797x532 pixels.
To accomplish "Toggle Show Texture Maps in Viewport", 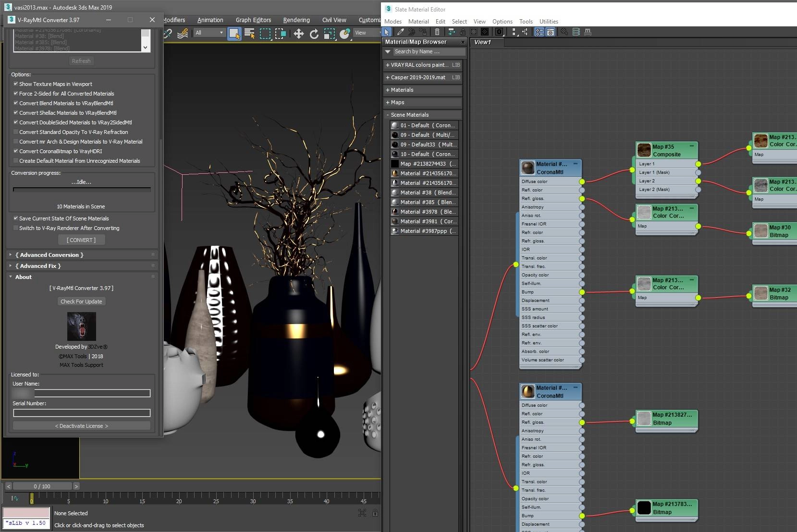I will coord(16,84).
